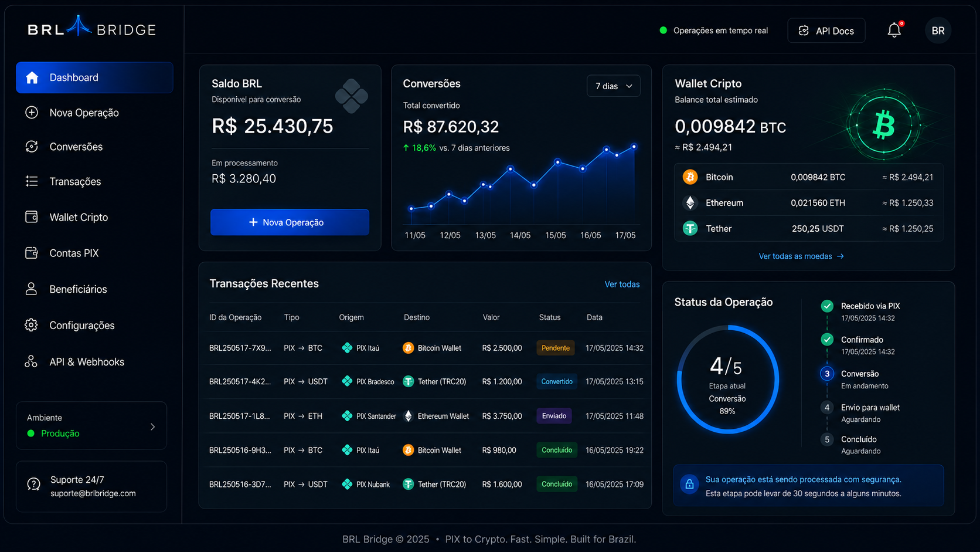Expand the Ambiente Produção selector chevron
The width and height of the screenshot is (980, 552).
click(153, 427)
